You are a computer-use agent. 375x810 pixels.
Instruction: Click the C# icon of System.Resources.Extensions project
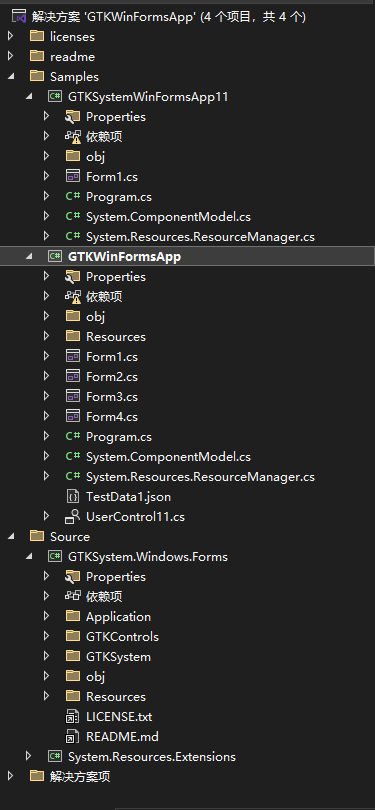pos(54,756)
